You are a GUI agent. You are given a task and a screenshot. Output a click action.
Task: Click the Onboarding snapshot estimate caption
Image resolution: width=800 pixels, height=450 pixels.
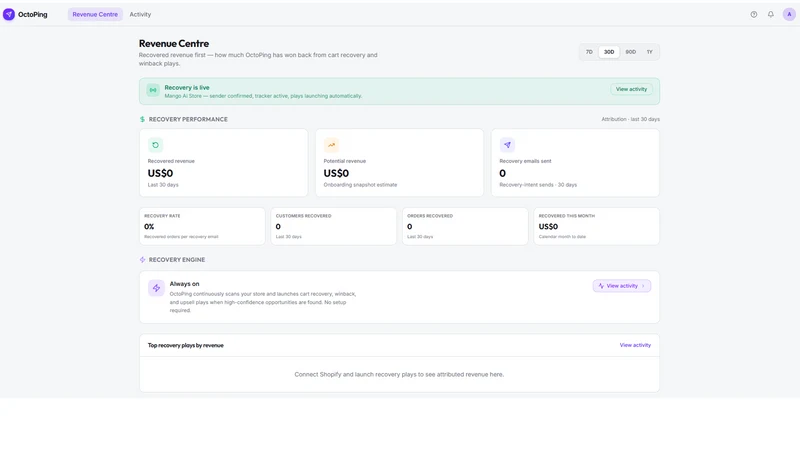tap(360, 185)
